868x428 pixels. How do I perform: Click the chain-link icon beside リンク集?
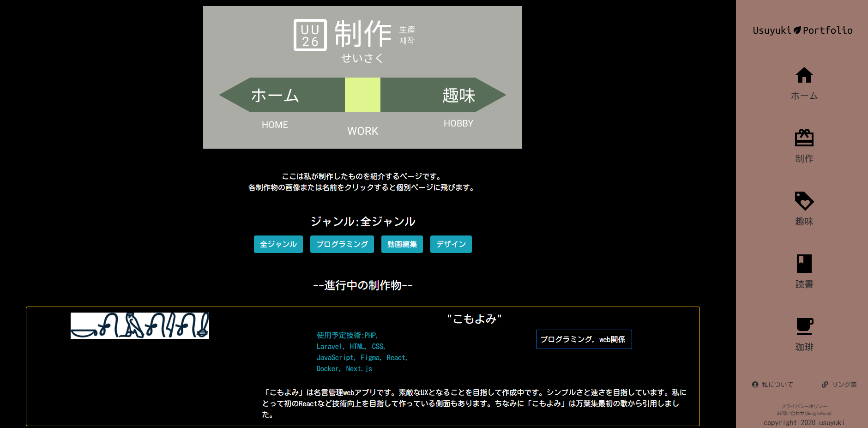point(825,384)
